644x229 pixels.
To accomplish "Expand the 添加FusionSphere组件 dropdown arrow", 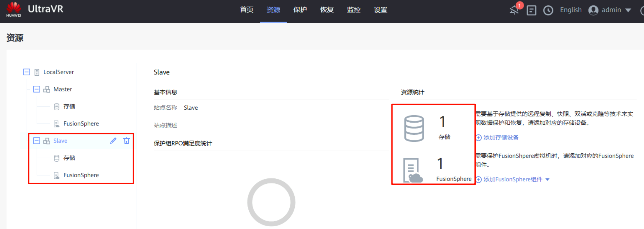I will pos(548,179).
